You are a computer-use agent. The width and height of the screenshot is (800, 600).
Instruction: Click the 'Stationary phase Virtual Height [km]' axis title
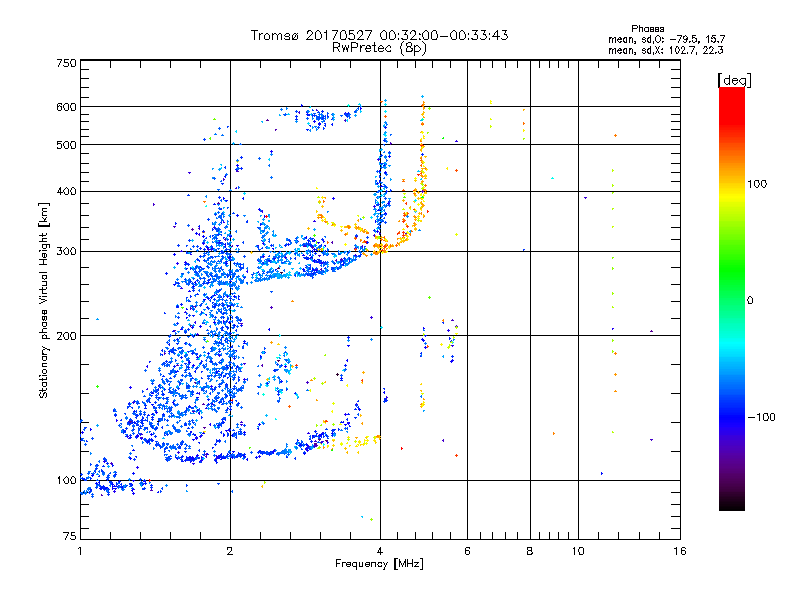pos(43,301)
